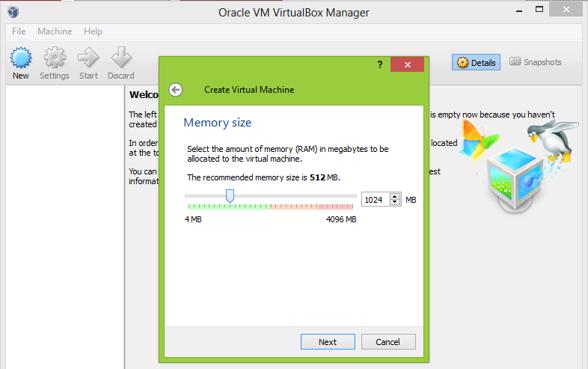588x369 pixels.
Task: Close the Create Virtual Machine dialog
Action: 407,64
